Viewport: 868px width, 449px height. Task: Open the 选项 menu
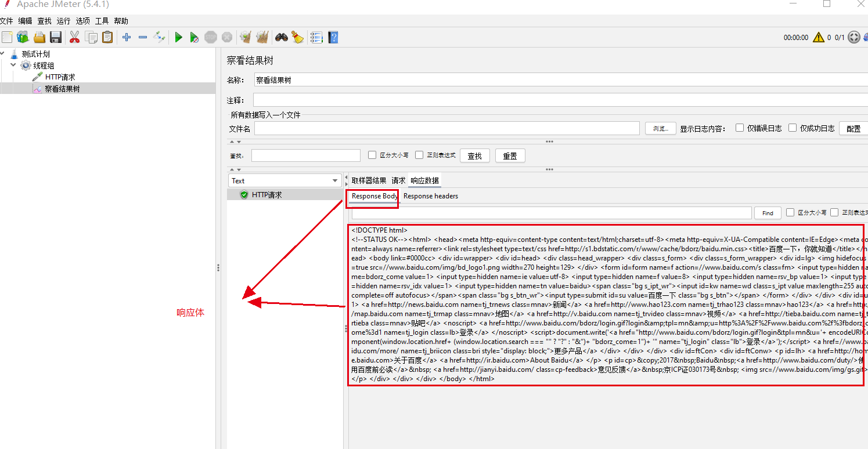[83, 21]
